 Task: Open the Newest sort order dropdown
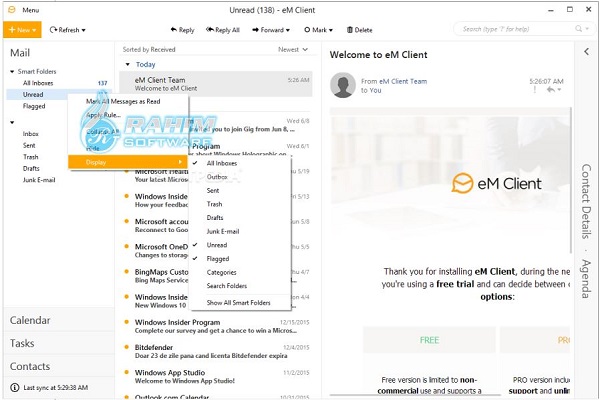293,49
